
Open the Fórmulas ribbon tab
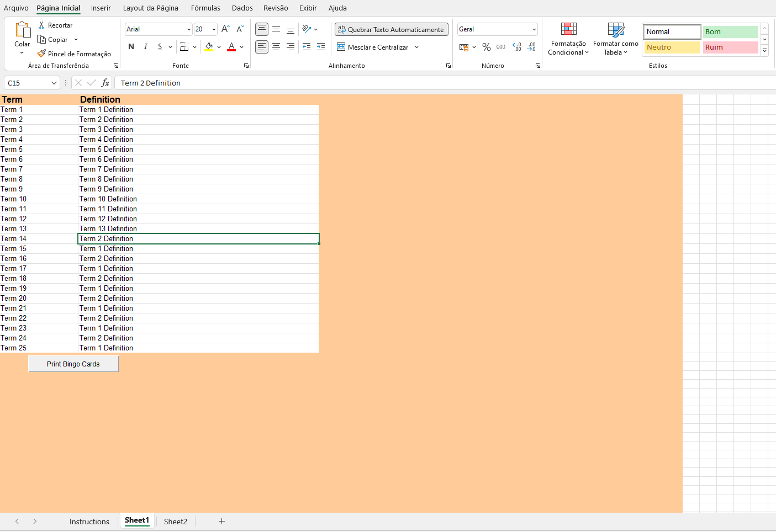pyautogui.click(x=205, y=8)
